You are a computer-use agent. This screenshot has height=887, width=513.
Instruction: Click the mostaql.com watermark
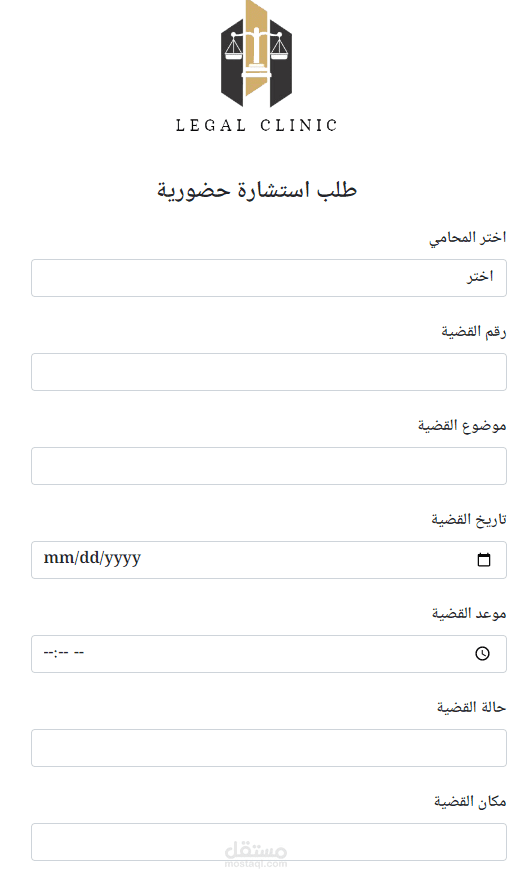tap(256, 854)
